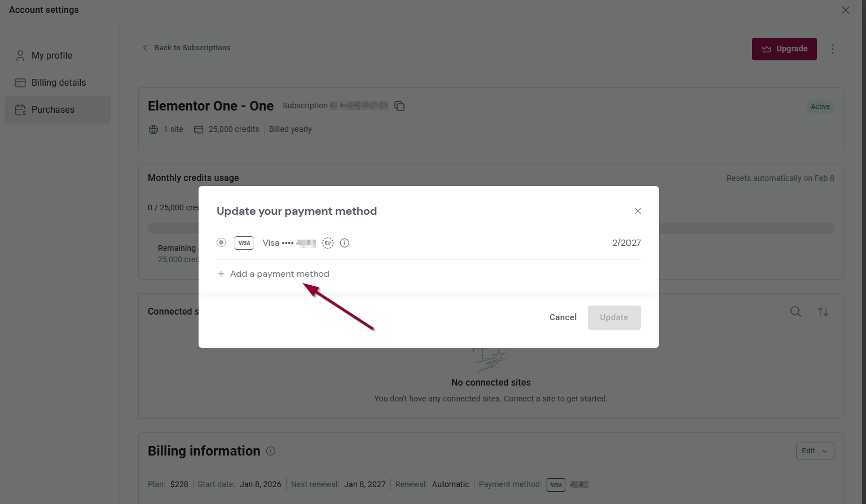This screenshot has width=866, height=504.
Task: Click the info icon beside the Visa card
Action: click(x=344, y=242)
